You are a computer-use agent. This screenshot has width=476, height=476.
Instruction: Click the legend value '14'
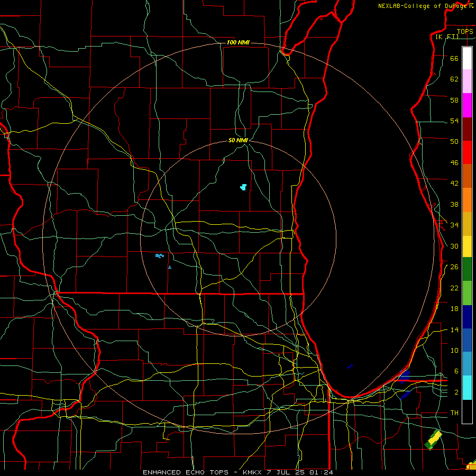coord(454,329)
